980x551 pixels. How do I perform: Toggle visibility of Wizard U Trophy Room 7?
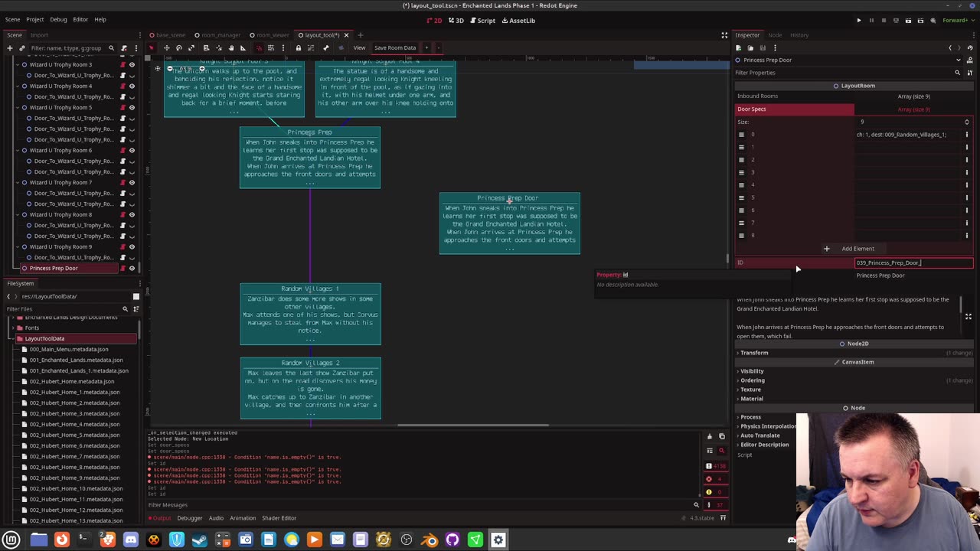click(x=132, y=182)
